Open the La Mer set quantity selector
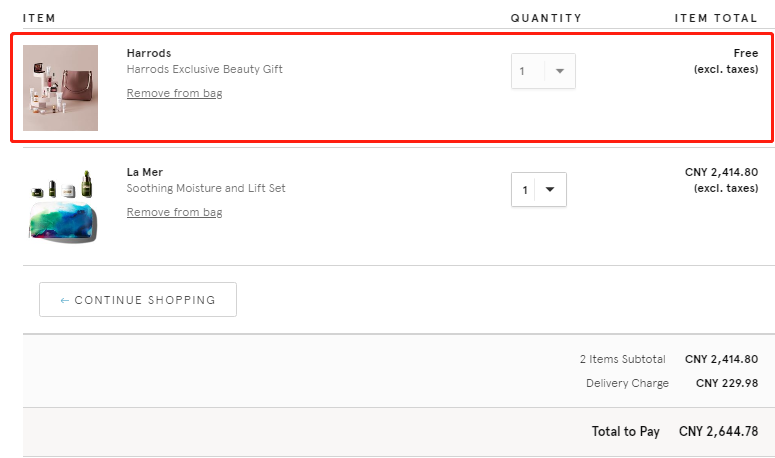This screenshot has width=775, height=458. click(x=539, y=190)
